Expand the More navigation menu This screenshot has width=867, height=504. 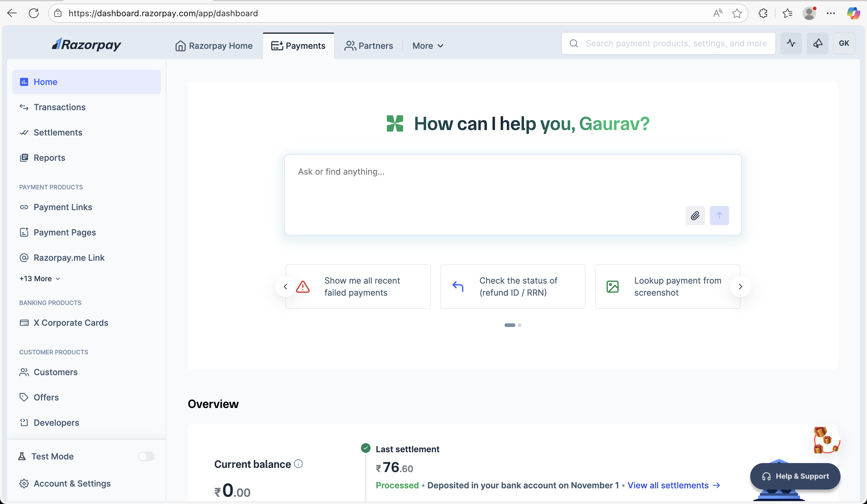point(427,45)
